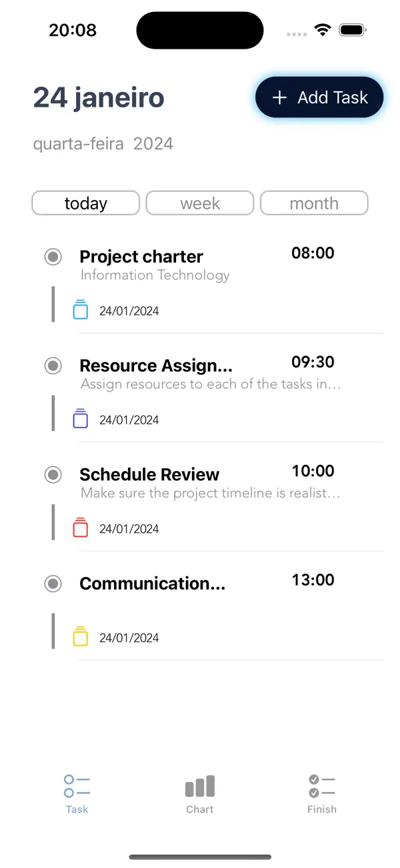The image size is (400, 868).
Task: Switch to week view
Action: pyautogui.click(x=199, y=203)
